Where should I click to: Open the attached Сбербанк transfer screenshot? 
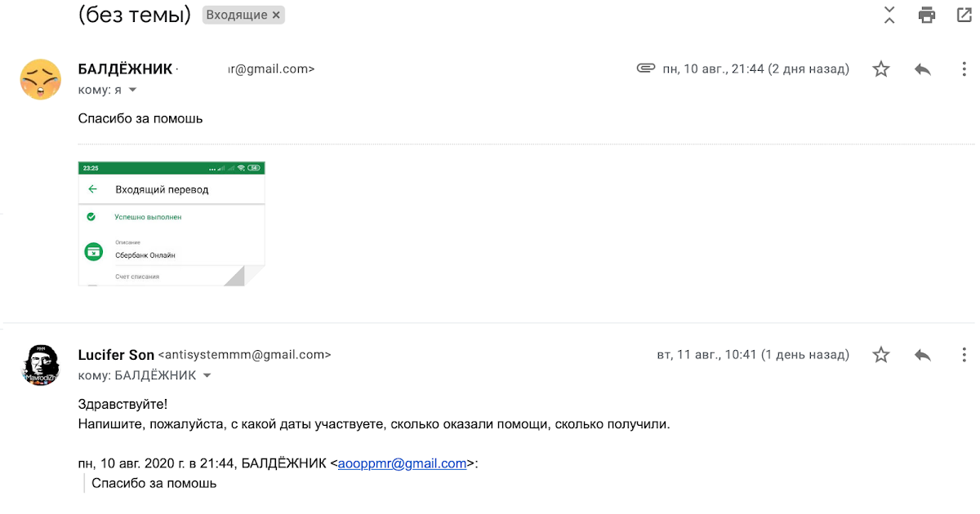click(171, 224)
